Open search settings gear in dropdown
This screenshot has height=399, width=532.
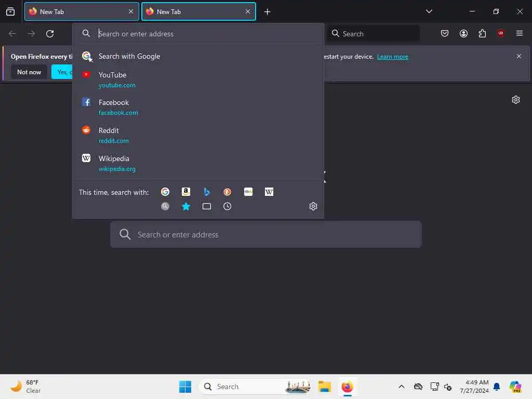(313, 206)
